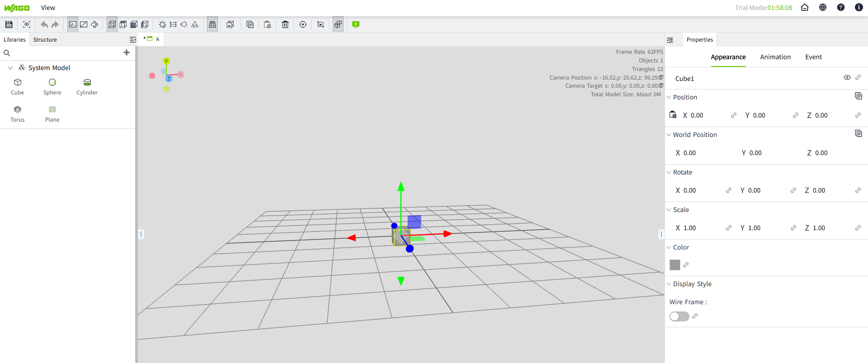Open the Animation tab

(x=775, y=57)
